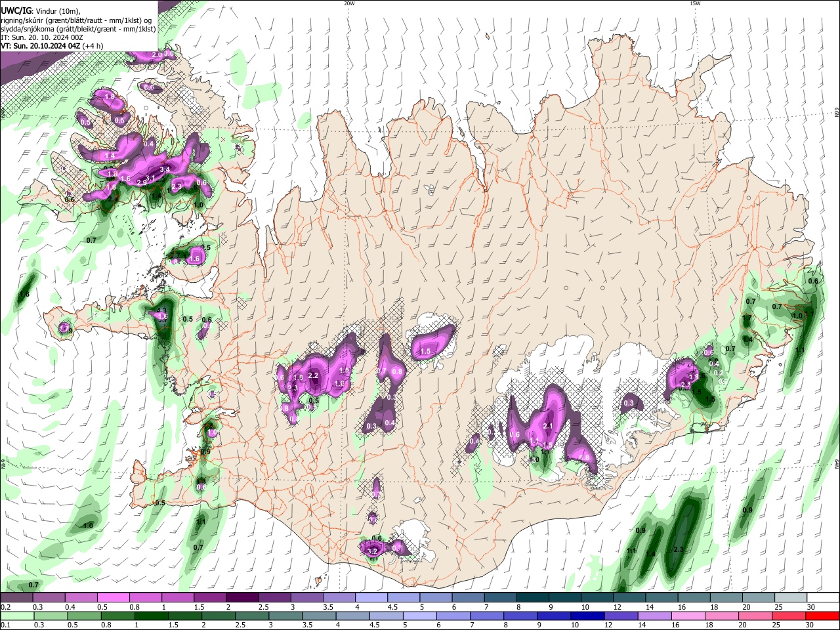Select the 3 swatch in bottom legend row

[285, 616]
